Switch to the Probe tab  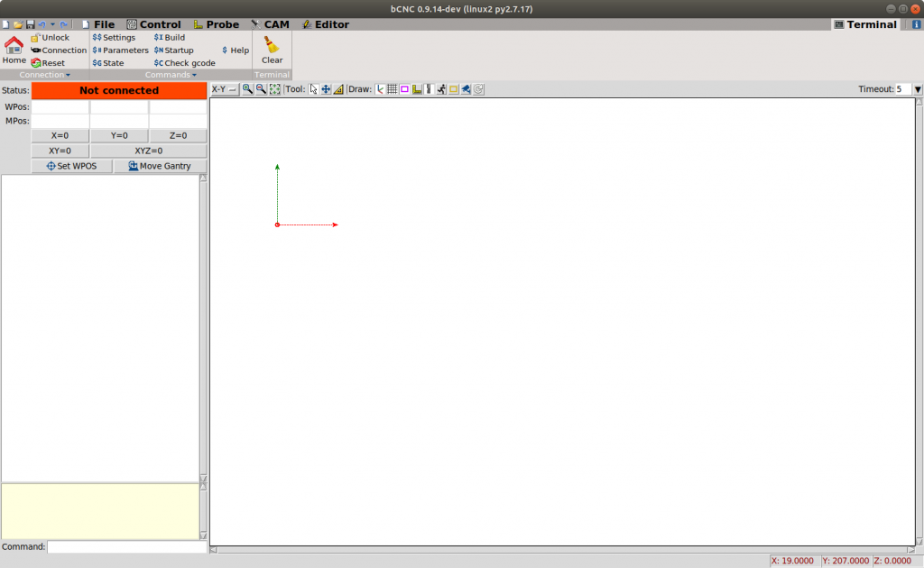217,24
